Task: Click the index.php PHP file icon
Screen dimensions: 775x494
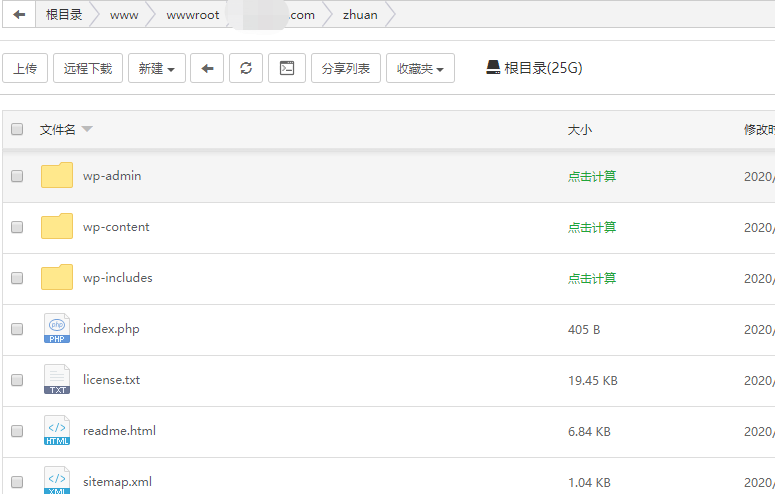Action: pos(57,329)
